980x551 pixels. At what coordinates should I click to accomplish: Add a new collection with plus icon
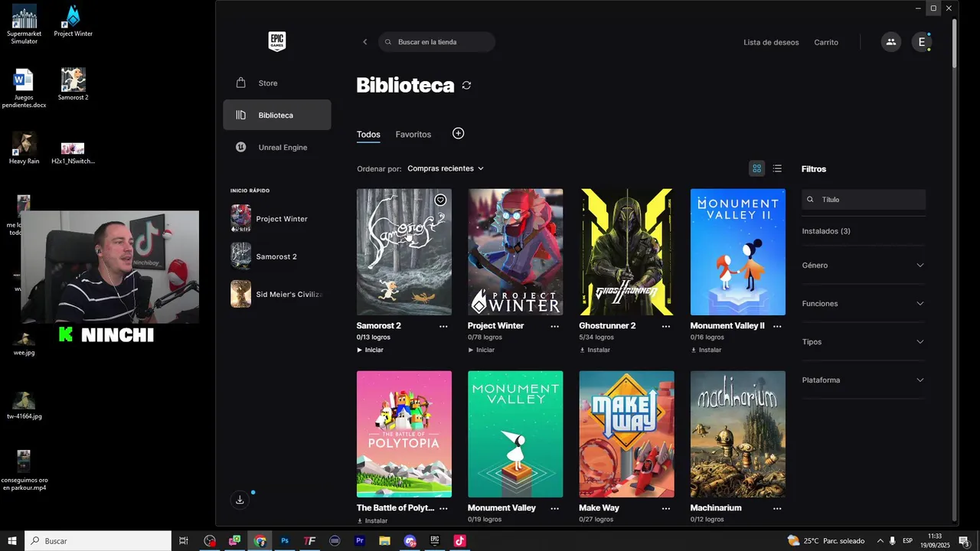tap(458, 133)
